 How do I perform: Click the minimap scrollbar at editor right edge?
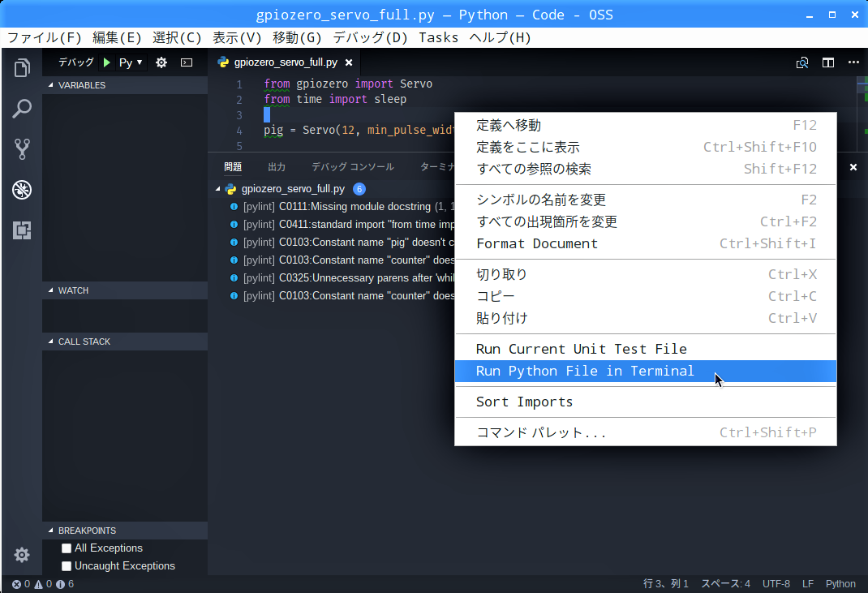point(862,114)
